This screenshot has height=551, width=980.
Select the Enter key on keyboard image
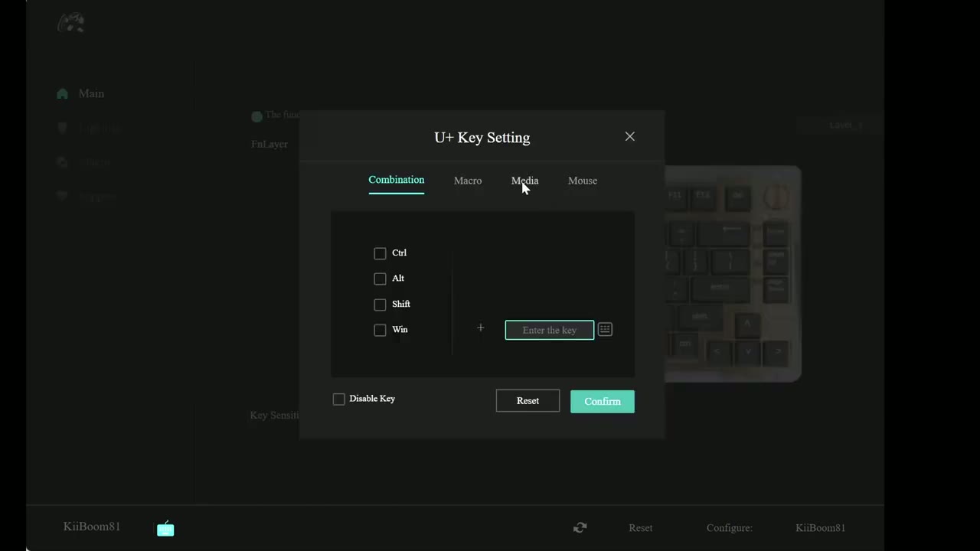720,289
